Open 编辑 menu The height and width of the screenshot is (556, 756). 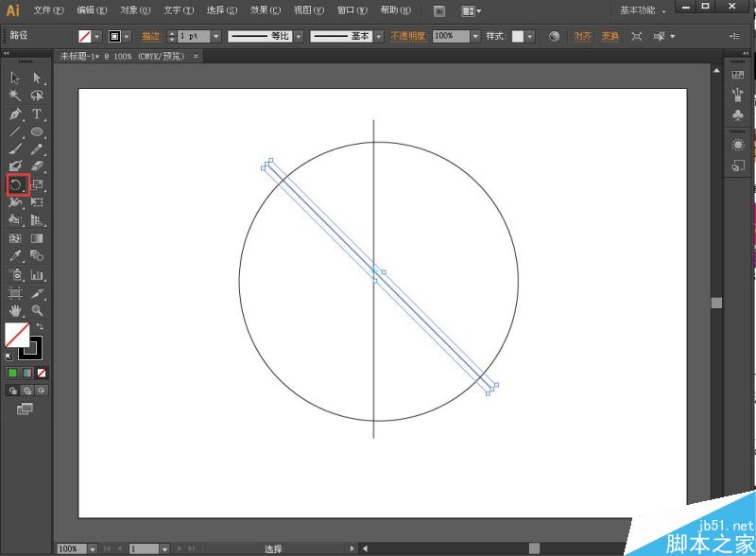click(x=92, y=9)
